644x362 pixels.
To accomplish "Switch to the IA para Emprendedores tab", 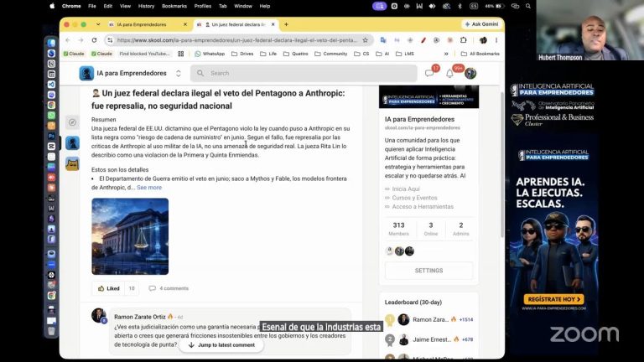I will [x=148, y=24].
